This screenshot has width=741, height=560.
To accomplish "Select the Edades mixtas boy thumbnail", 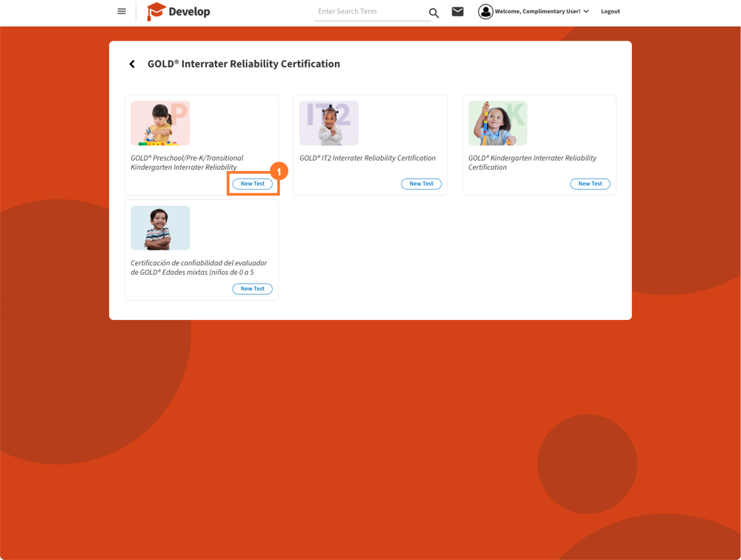I will [160, 228].
